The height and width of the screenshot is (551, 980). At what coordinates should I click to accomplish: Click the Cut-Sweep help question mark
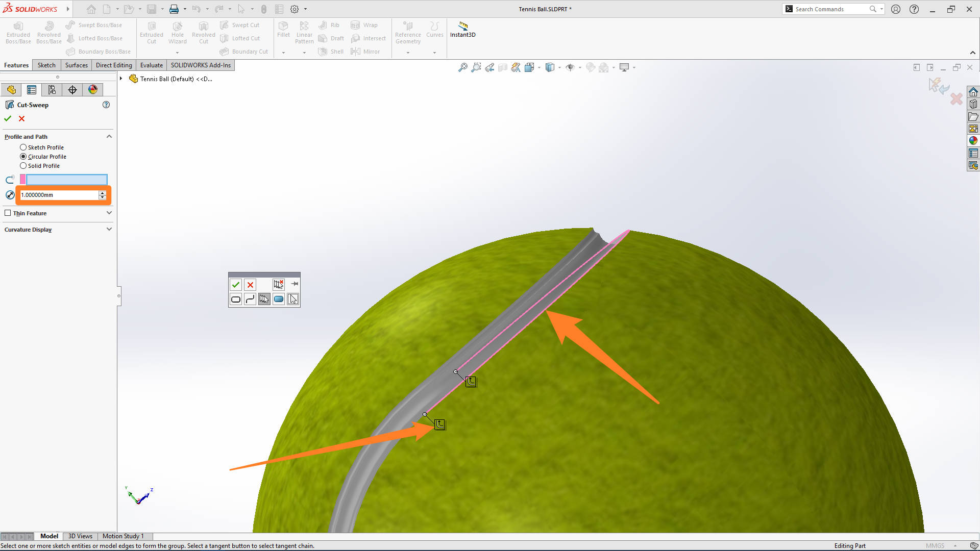[x=106, y=105]
